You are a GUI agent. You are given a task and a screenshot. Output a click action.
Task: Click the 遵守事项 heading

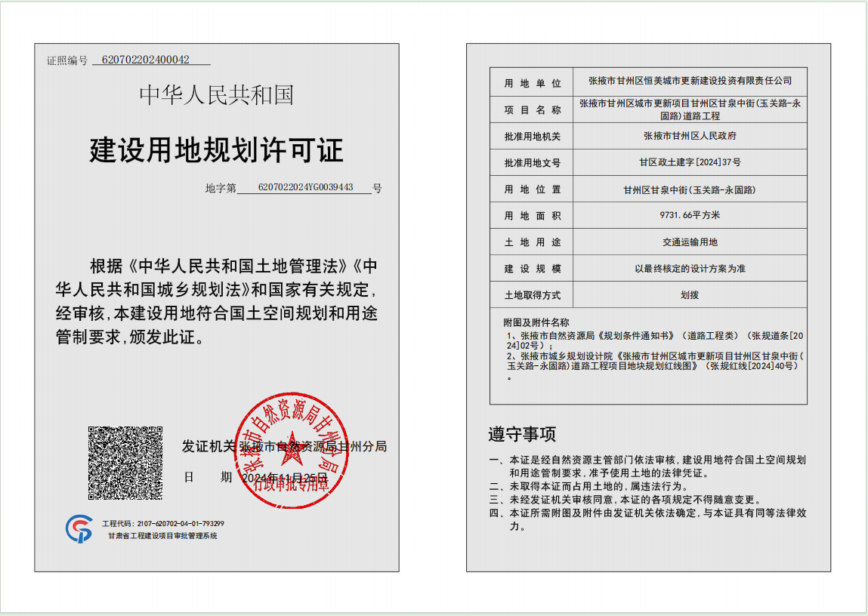522,434
